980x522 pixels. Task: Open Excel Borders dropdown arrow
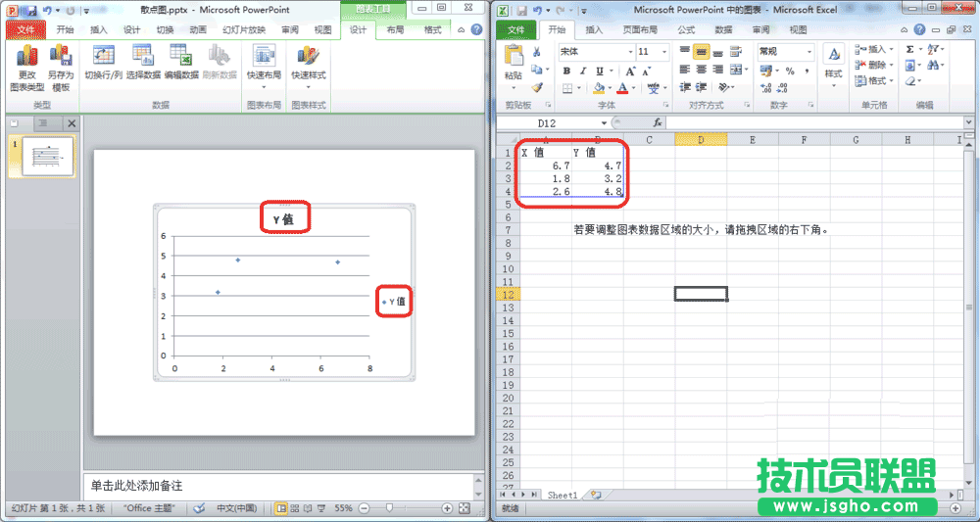(x=579, y=88)
